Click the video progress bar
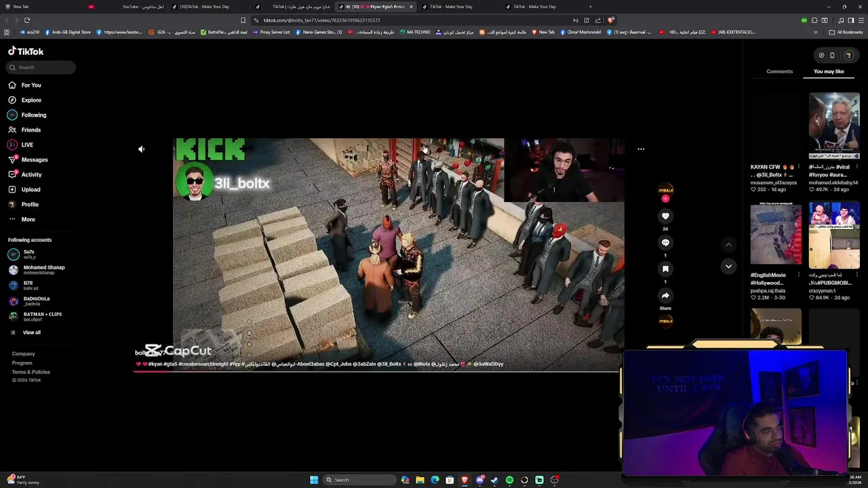868x488 pixels. [378, 371]
